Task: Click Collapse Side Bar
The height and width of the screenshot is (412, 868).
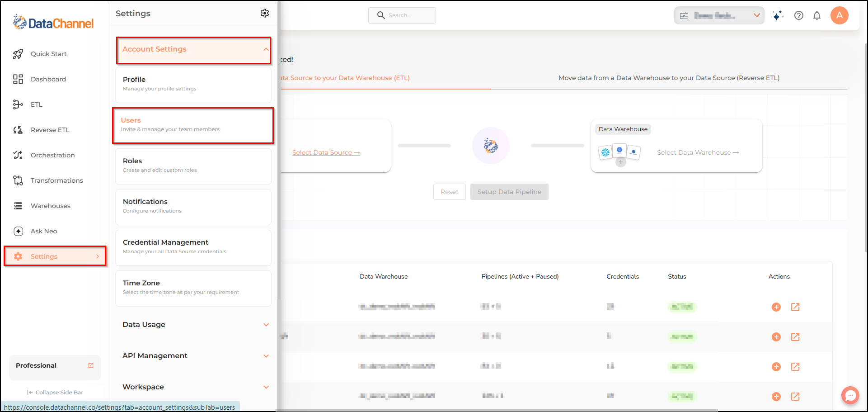Action: [55, 393]
